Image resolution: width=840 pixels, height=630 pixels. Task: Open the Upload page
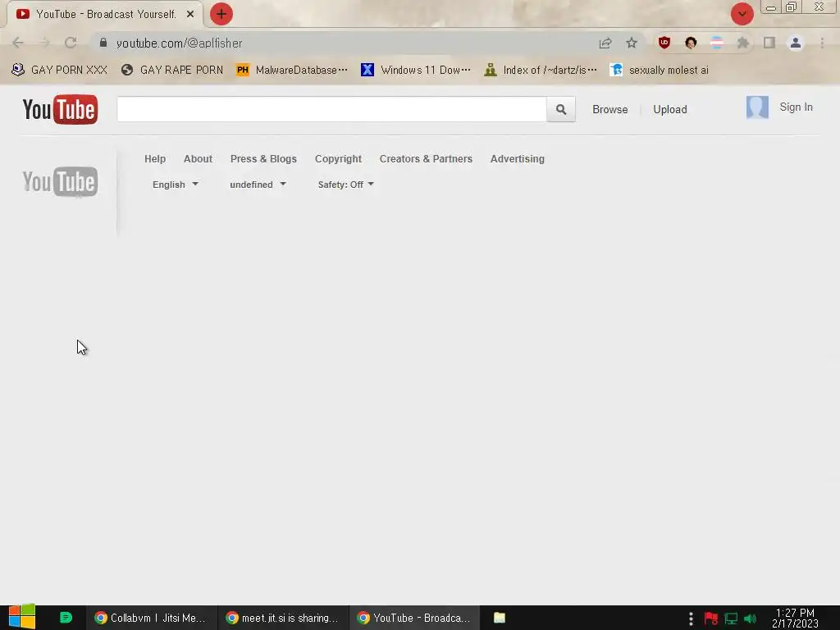(669, 109)
